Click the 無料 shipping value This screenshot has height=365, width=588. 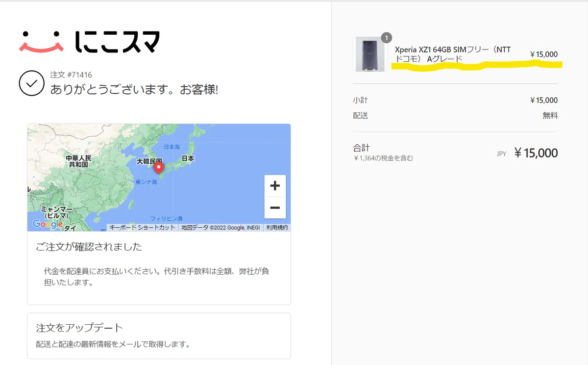click(x=550, y=116)
